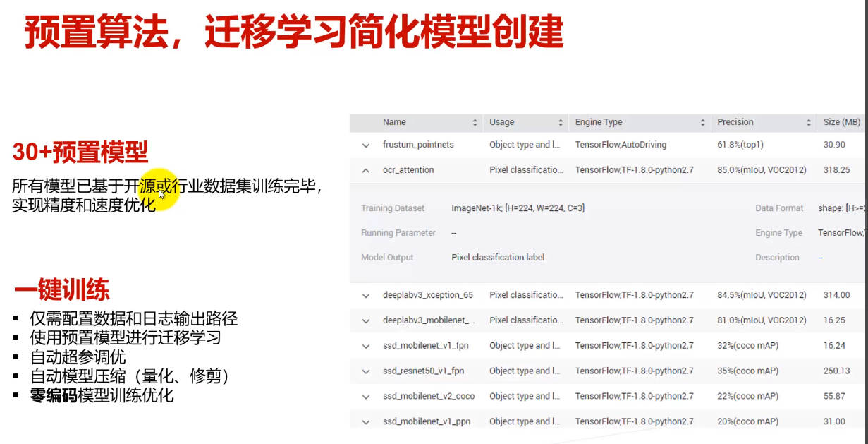Viewport: 868px width, 444px height.
Task: Click the 81.0%(mIoU, VOC2012) precision value
Action: (x=762, y=320)
